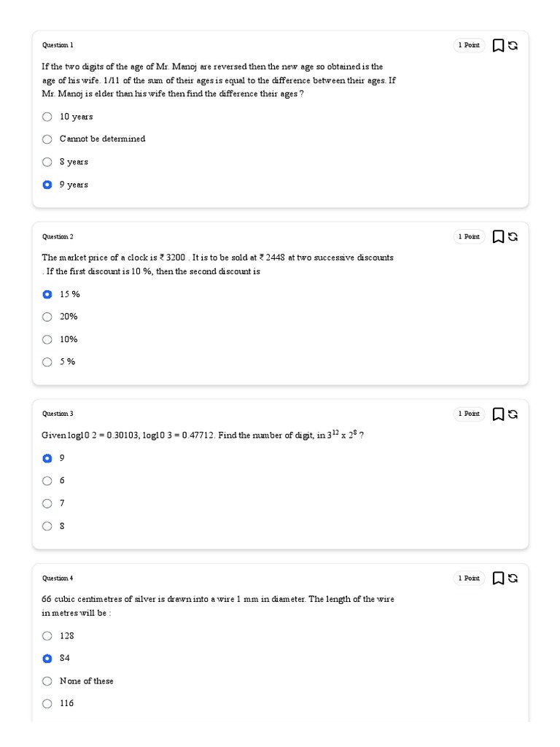Click the '1 Point' badge on Question 3
Image resolution: width=560 pixels, height=747 pixels.
click(x=469, y=414)
